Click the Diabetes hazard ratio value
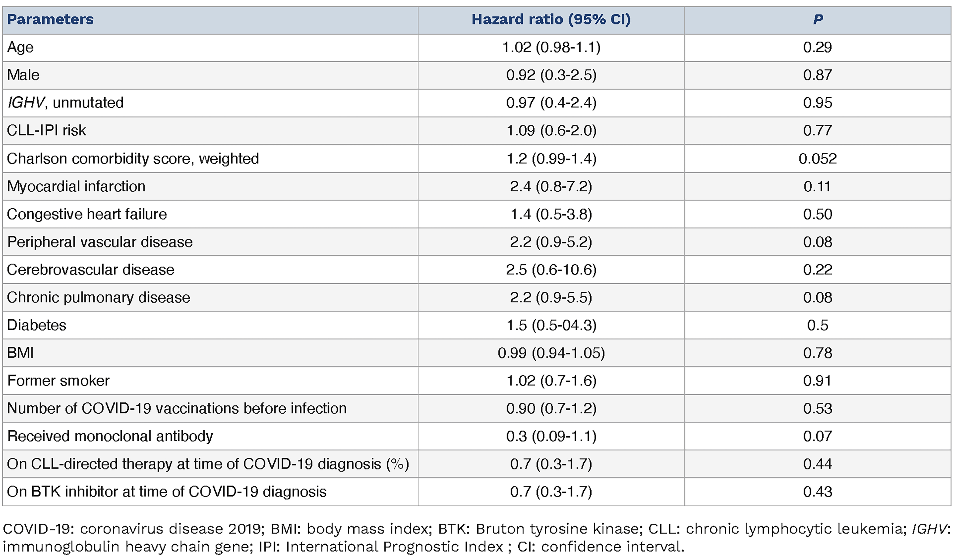Image resolution: width=958 pixels, height=560 pixels. tap(551, 325)
